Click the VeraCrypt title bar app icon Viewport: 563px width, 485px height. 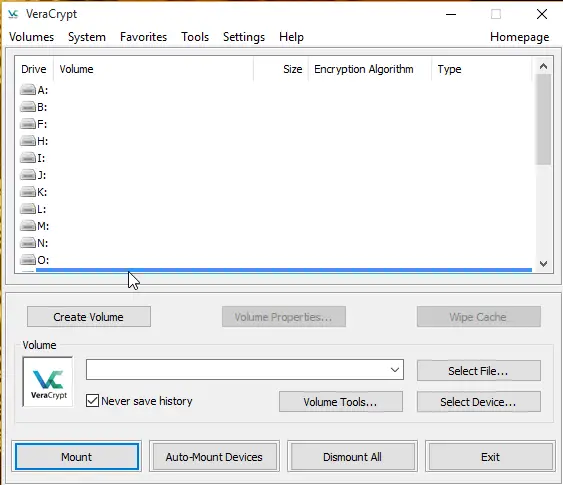coord(13,14)
